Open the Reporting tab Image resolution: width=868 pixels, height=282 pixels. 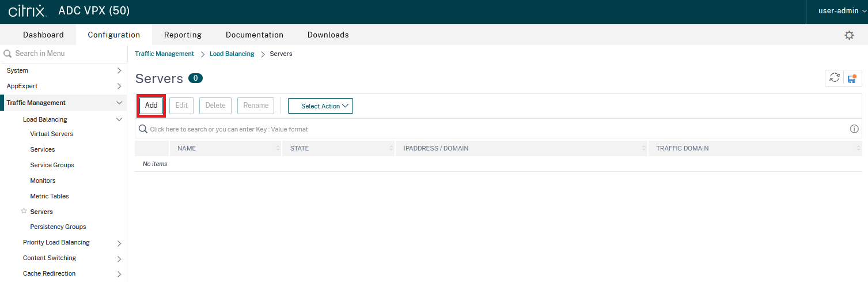183,35
